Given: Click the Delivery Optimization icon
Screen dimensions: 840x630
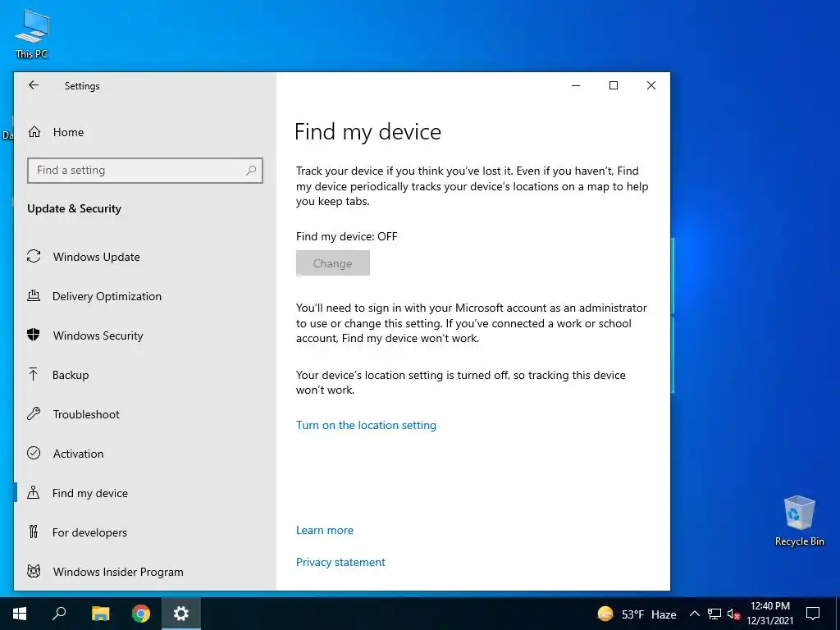Looking at the screenshot, I should point(34,295).
